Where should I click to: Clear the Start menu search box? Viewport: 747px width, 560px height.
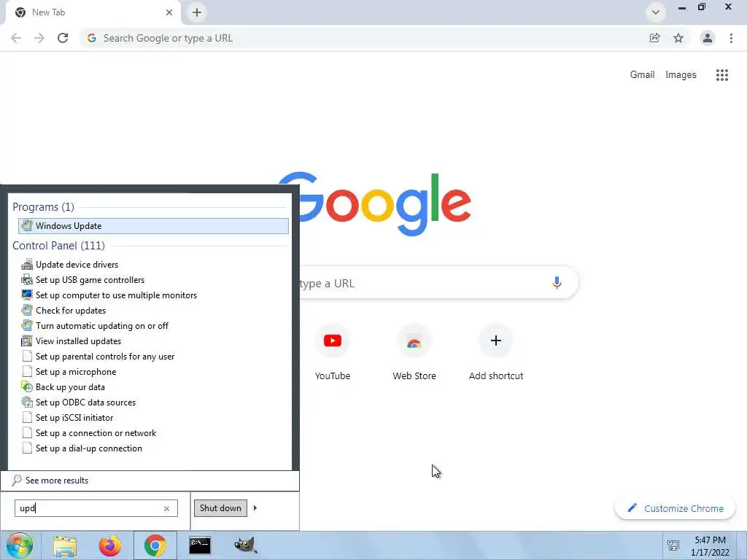point(167,508)
